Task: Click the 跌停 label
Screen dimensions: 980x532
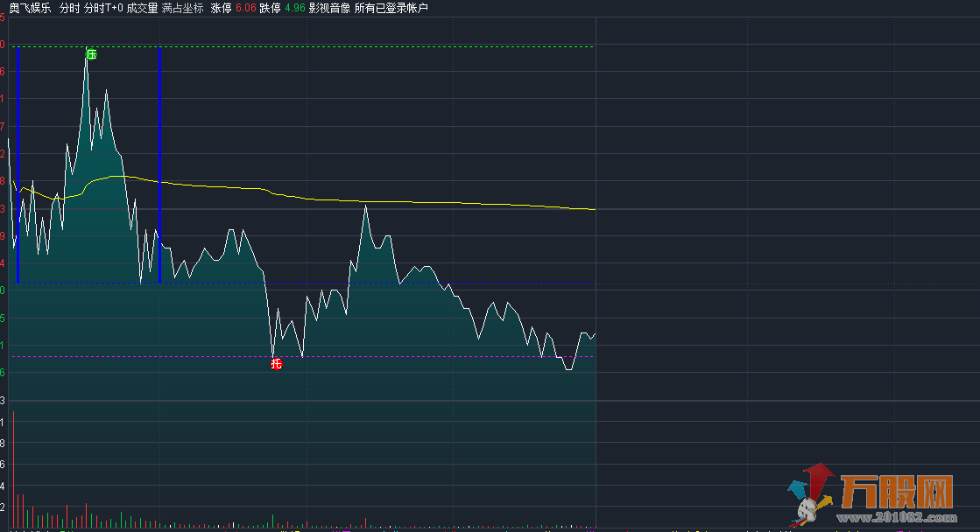Action: (x=270, y=8)
